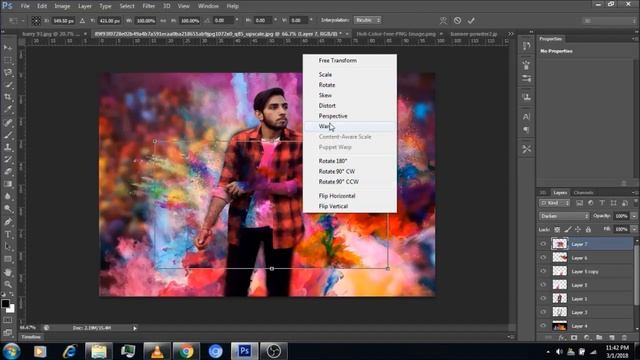Select the Hand tool

[x=8, y=272]
